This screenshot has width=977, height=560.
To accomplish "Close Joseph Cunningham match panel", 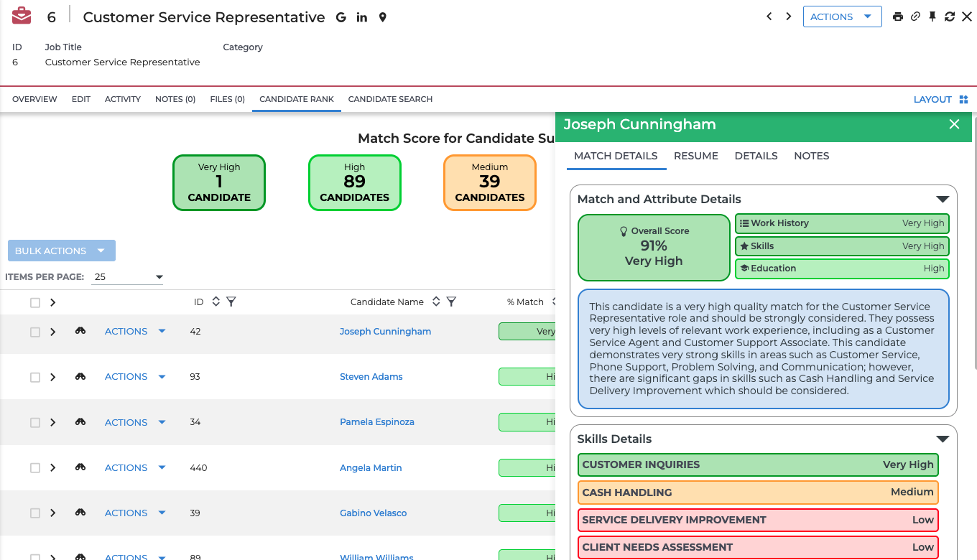I will [x=954, y=124].
